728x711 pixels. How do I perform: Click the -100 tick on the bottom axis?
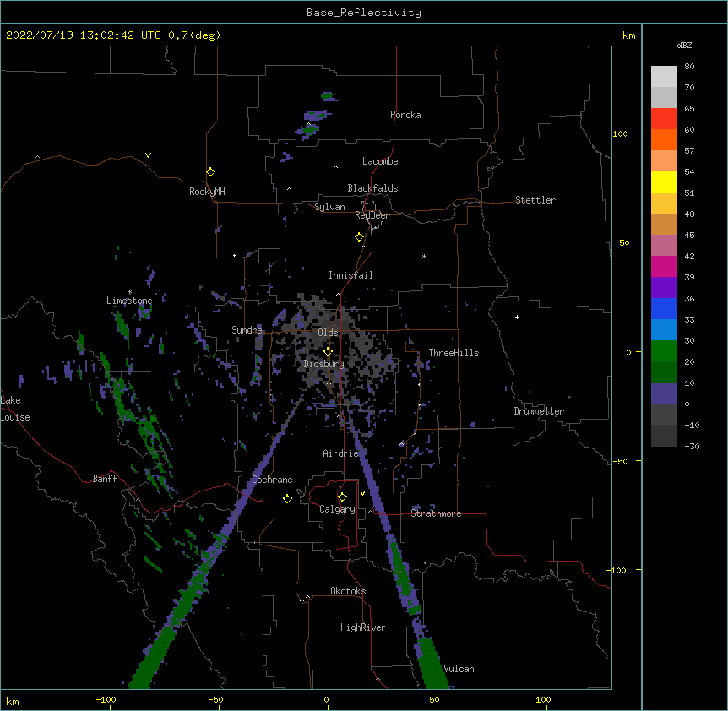point(106,699)
